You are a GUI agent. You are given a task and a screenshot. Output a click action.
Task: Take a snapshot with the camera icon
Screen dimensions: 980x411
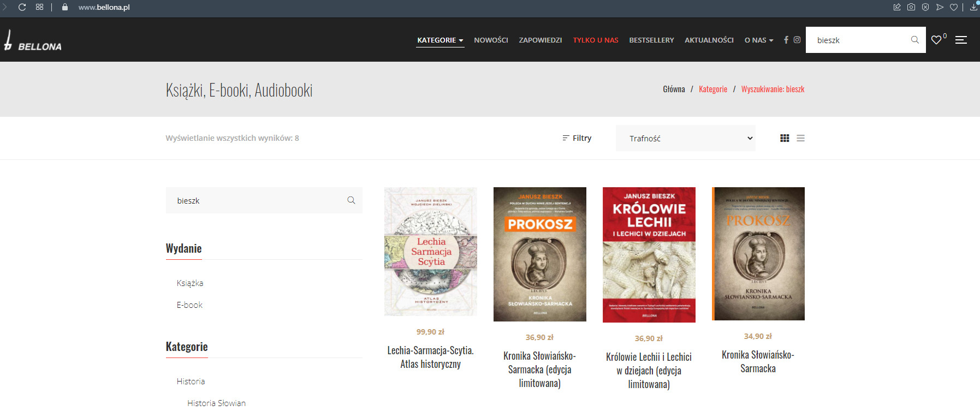(911, 7)
